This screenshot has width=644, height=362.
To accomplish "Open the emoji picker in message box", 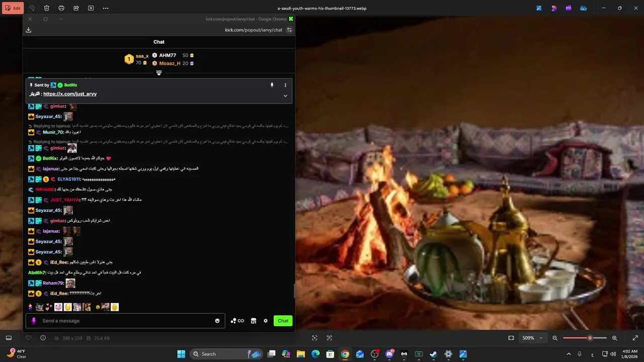I will [217, 321].
